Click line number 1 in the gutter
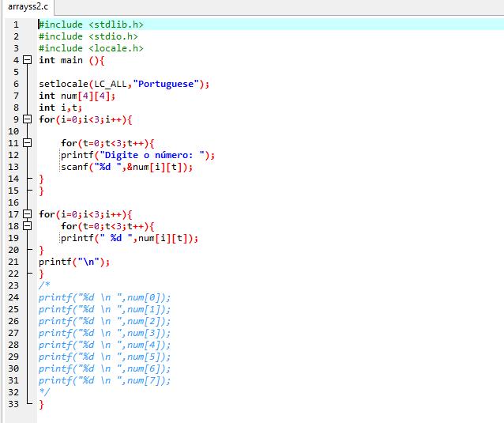The height and width of the screenshot is (423, 504). click(x=16, y=25)
